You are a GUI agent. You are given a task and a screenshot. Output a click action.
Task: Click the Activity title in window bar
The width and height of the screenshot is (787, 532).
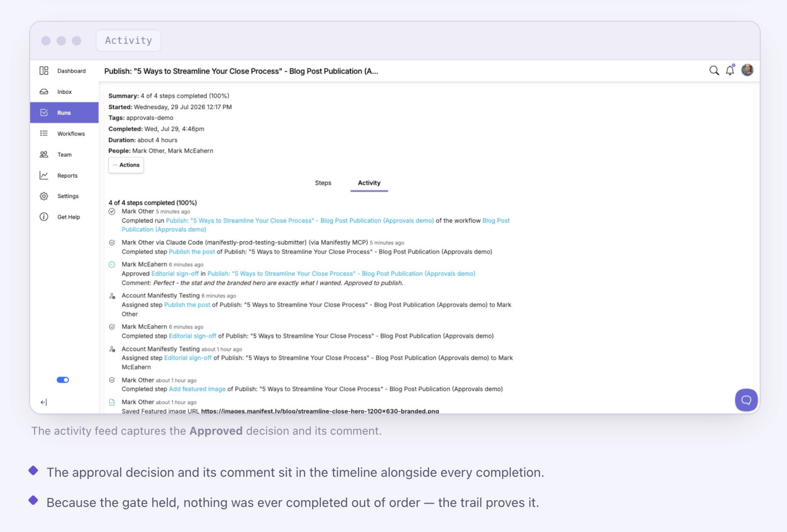click(128, 41)
